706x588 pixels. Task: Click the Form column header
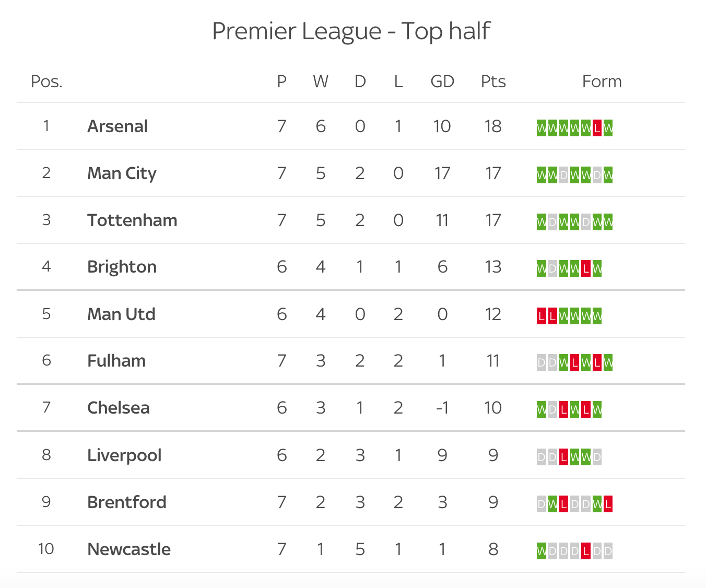602,81
